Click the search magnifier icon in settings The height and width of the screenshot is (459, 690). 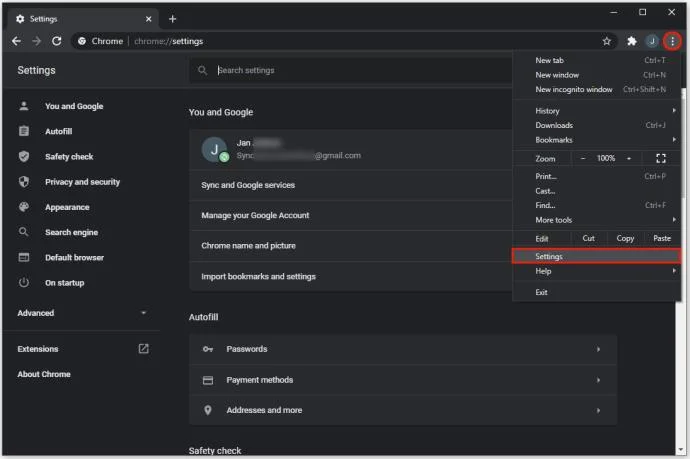(x=202, y=70)
